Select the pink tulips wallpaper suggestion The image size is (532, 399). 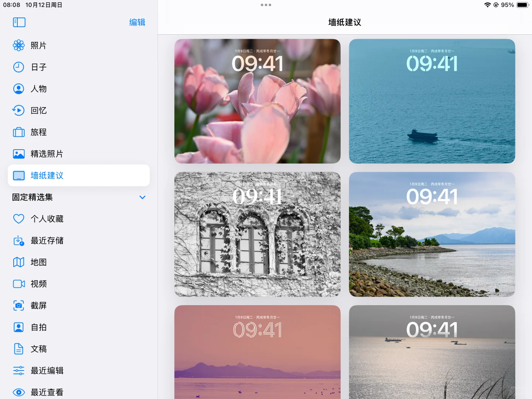click(x=258, y=101)
